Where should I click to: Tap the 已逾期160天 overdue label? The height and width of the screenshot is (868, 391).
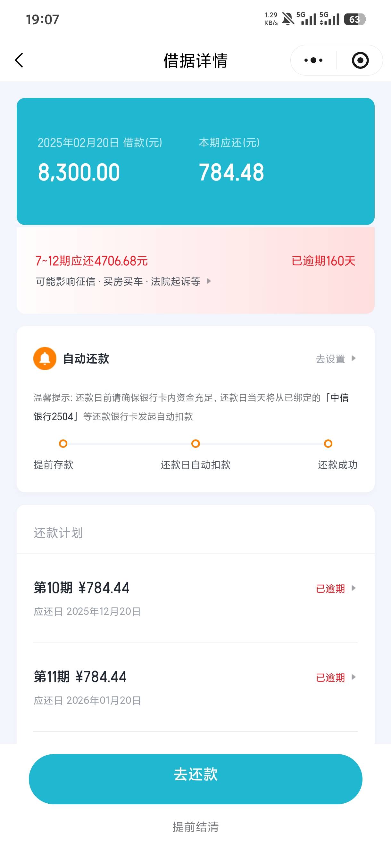coord(323,261)
